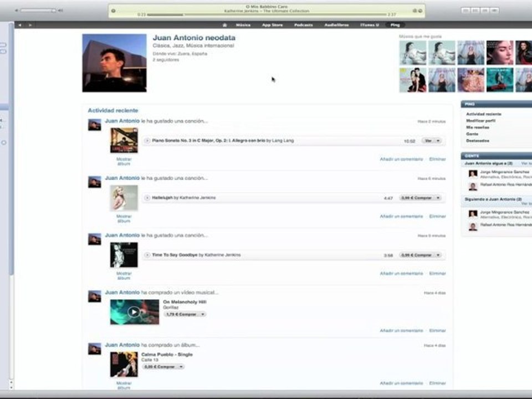Image resolution: width=532 pixels, height=399 pixels.
Task: Seek in the O Mio Babbino Caro progress bar
Action: pyautogui.click(x=267, y=14)
